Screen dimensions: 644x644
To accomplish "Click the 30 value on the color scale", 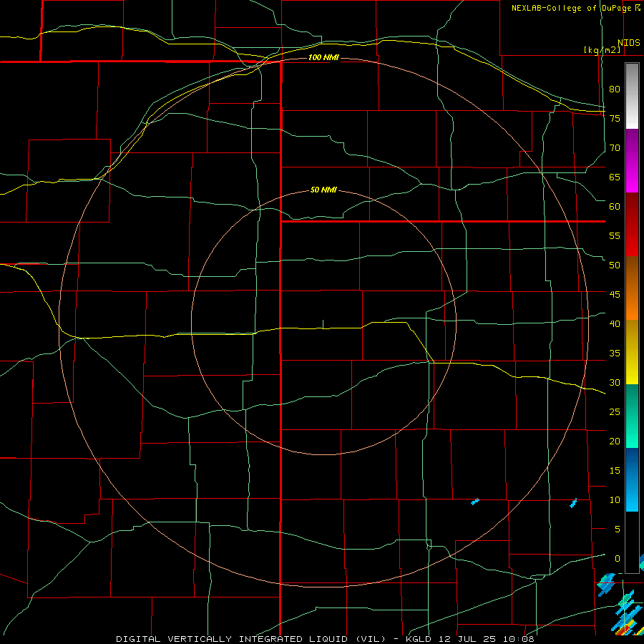I will pyautogui.click(x=615, y=382).
